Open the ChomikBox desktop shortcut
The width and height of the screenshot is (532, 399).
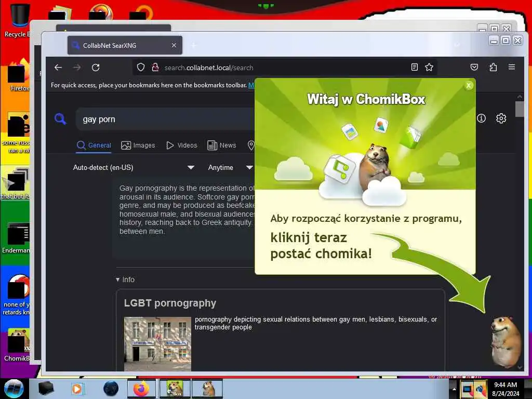click(x=17, y=344)
